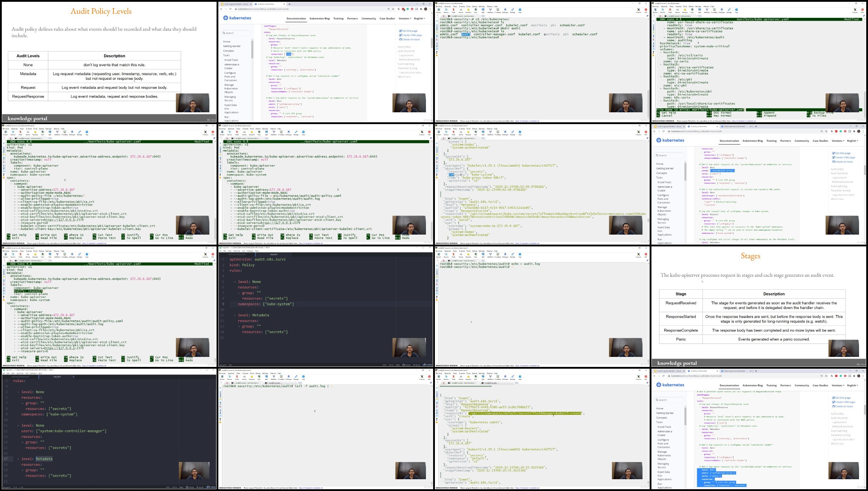This screenshot has width=868, height=491.
Task: Click Session icon in the mkdir audit terminal frame
Action: (438, 11)
